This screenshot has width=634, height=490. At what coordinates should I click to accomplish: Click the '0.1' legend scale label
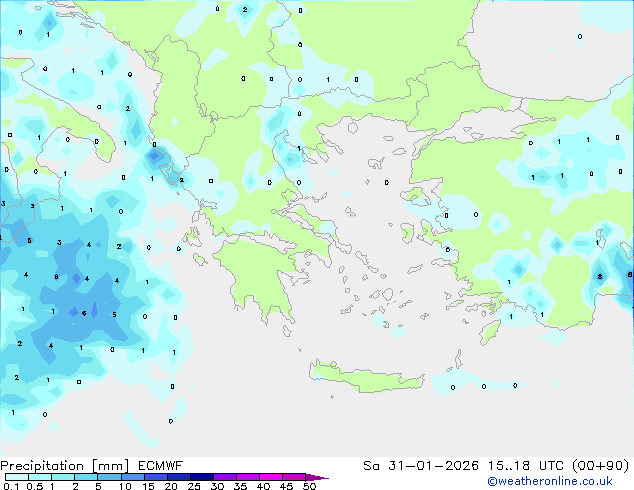point(11,486)
